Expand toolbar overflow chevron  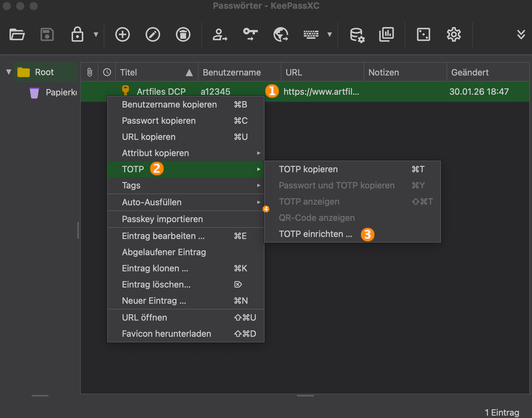pyautogui.click(x=521, y=34)
